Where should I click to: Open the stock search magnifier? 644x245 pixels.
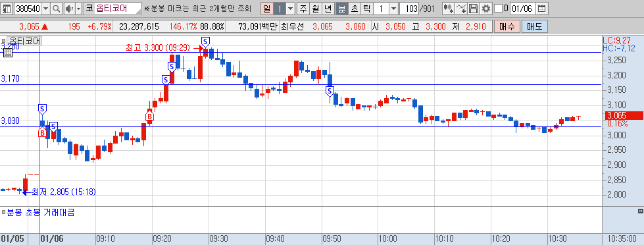pyautogui.click(x=57, y=8)
